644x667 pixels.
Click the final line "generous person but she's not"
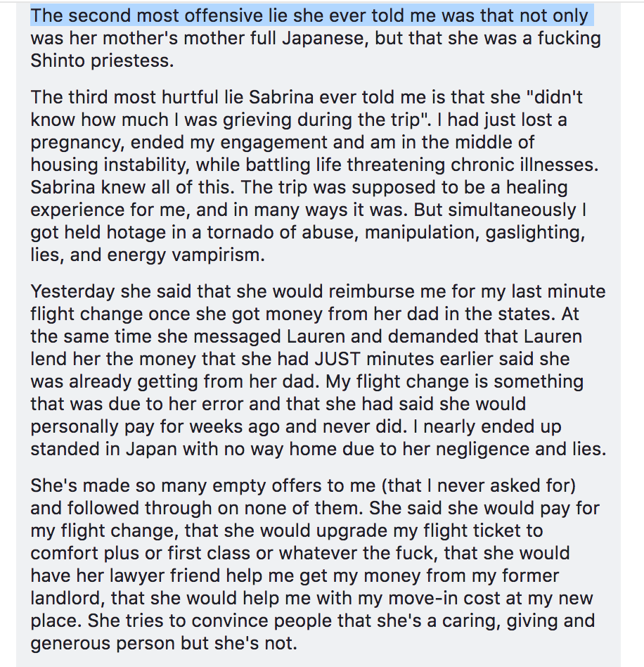[x=164, y=643]
